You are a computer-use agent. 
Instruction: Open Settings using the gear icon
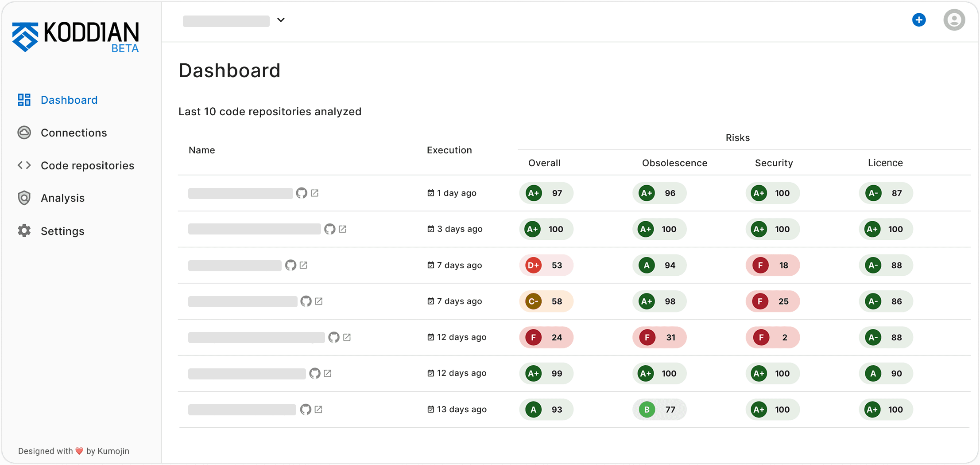(24, 231)
